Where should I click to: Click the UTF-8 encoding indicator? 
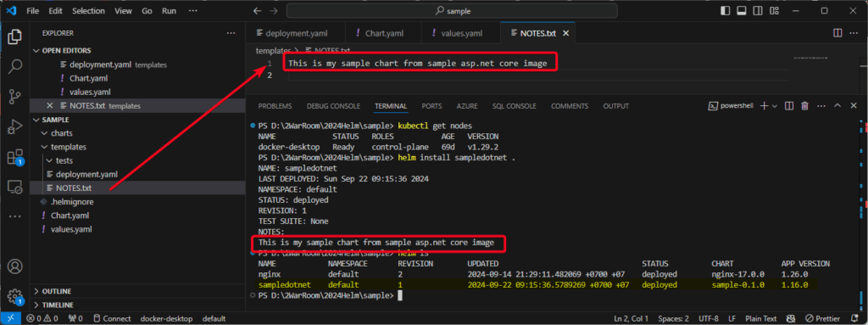click(709, 318)
